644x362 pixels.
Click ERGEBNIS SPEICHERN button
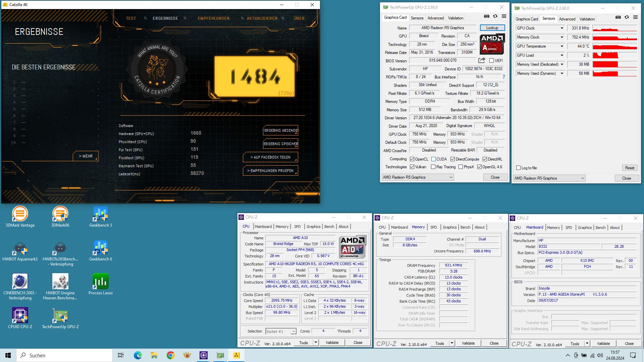(x=281, y=144)
